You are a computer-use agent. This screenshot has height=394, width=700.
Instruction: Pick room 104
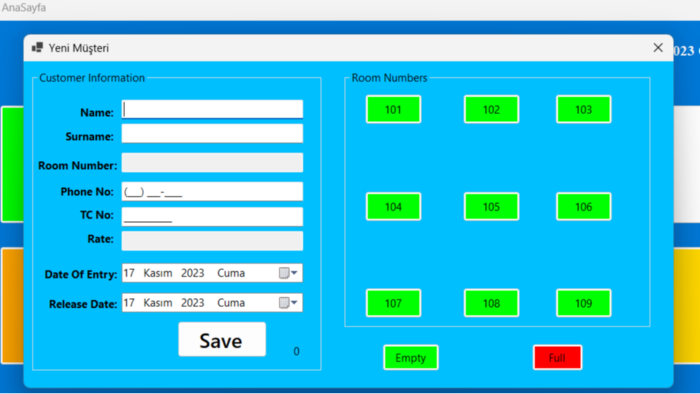(393, 207)
